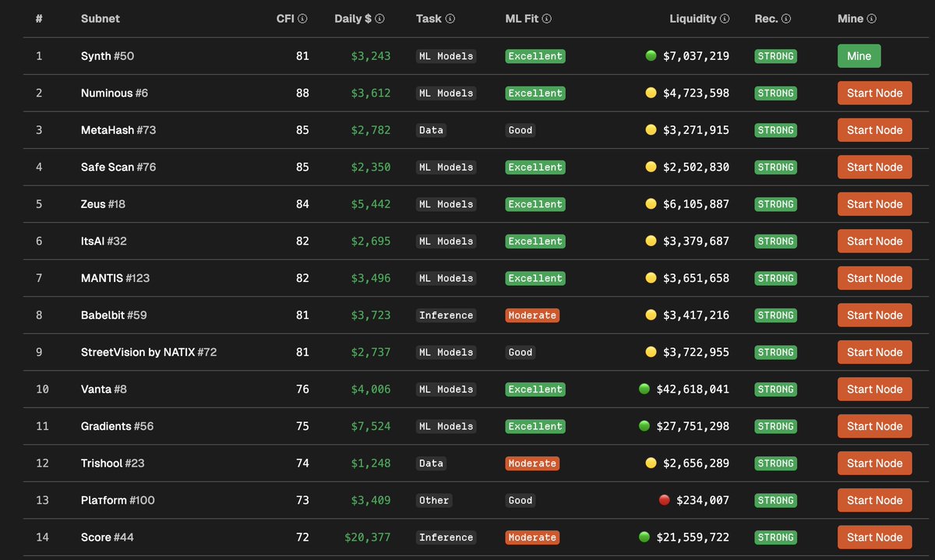Click the $234,007 liquidity value
The height and width of the screenshot is (560, 935).
[x=703, y=500]
